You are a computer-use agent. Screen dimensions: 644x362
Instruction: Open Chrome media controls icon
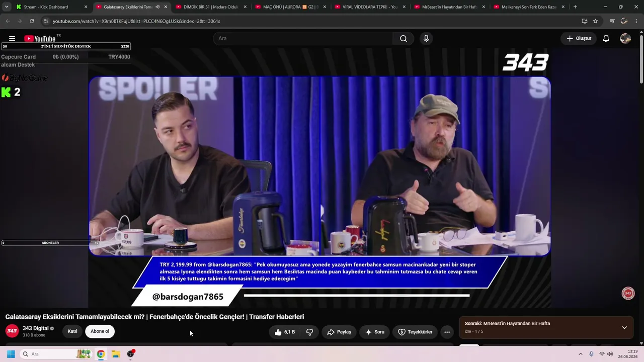(612, 21)
